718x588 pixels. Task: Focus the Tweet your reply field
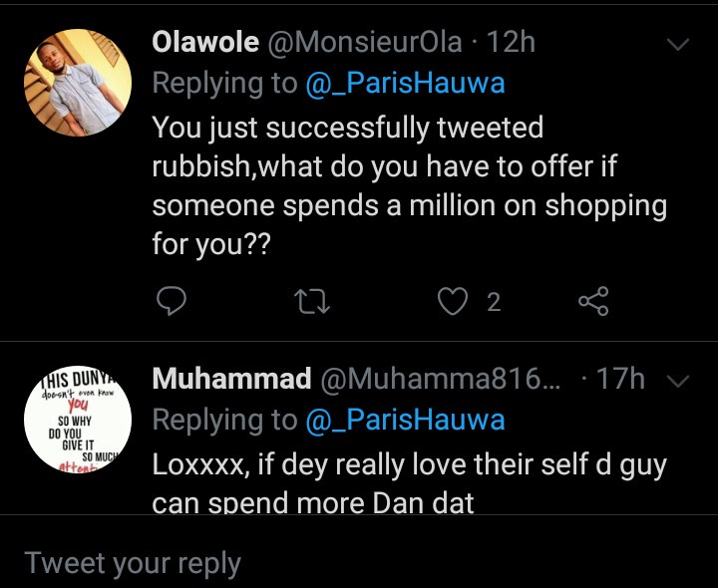click(x=359, y=563)
